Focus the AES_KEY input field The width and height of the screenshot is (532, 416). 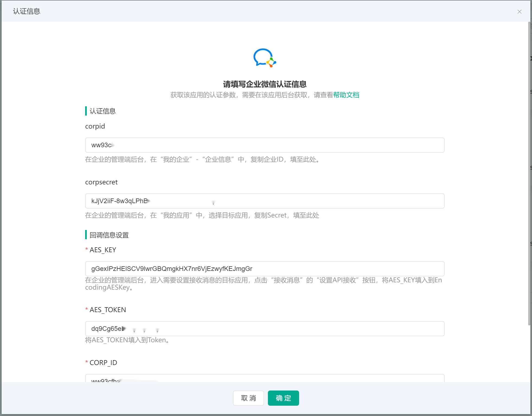coord(265,269)
